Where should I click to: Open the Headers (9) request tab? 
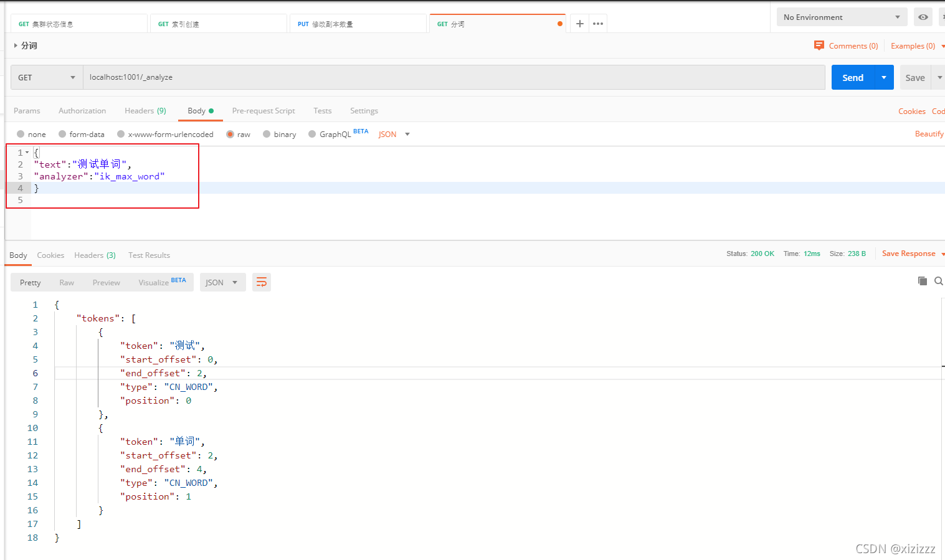click(145, 111)
